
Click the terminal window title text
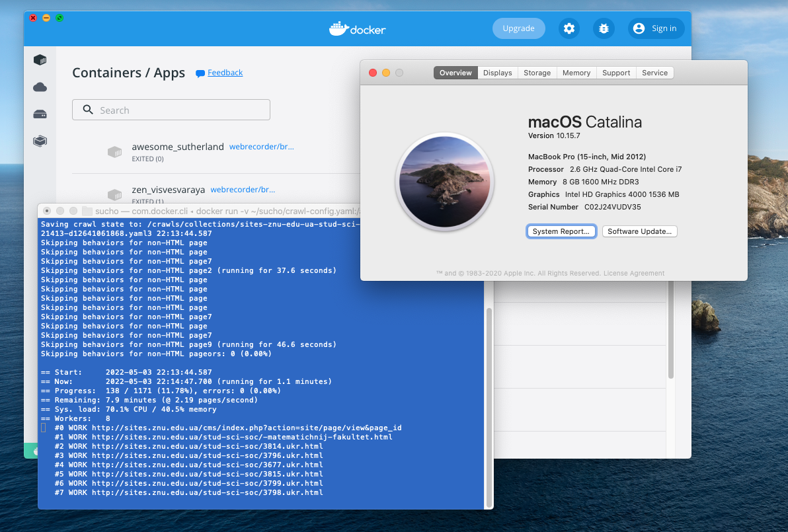click(227, 211)
